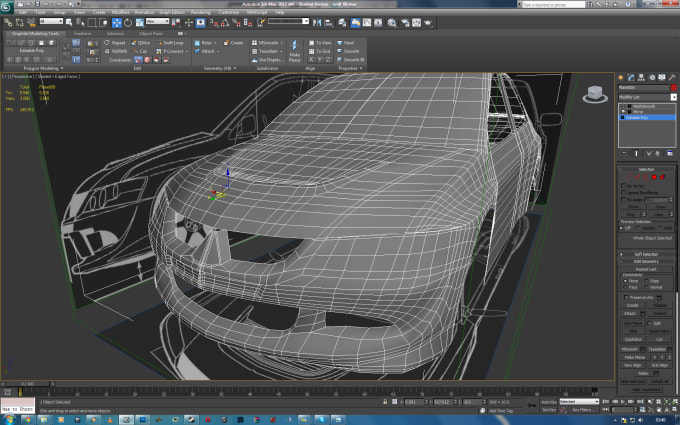
Task: Select MeshSmooth in the modifier stack
Action: (x=646, y=106)
